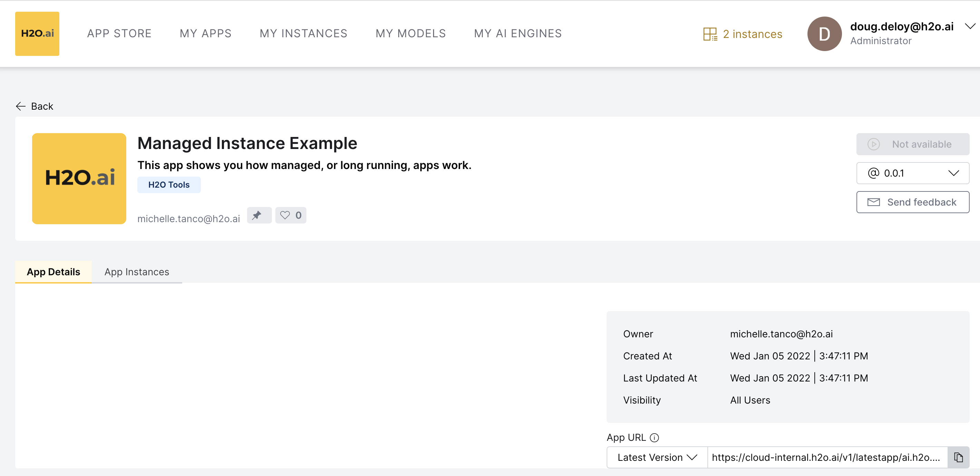Viewport: 980px width, 476px height.
Task: View the 2 instances link
Action: [x=753, y=34]
